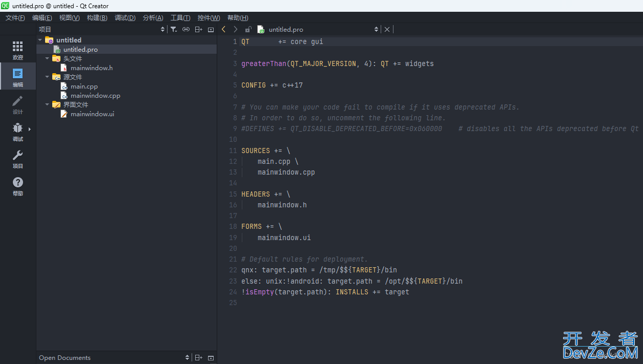Viewport: 643px width, 364px height.
Task: Open the 编辑(E) menu
Action: [42, 18]
